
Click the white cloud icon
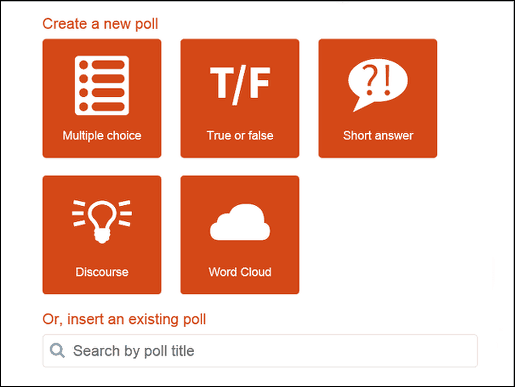(x=240, y=222)
